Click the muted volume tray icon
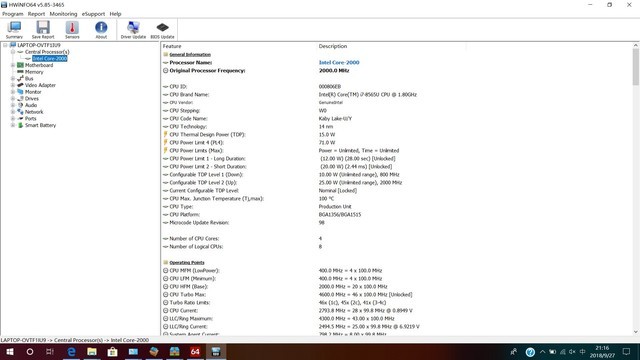This screenshot has height=360, width=640. 572,352
